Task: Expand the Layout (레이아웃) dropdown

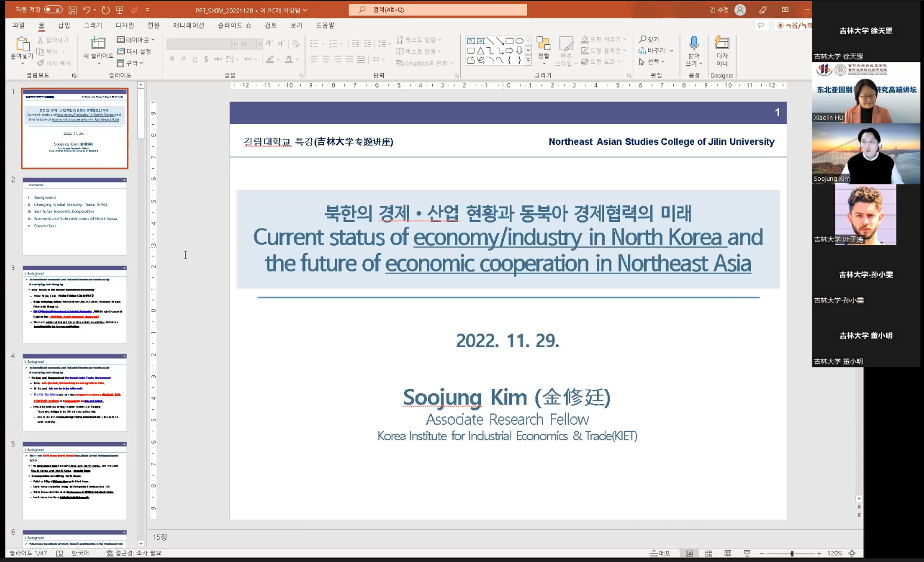Action: pos(136,40)
